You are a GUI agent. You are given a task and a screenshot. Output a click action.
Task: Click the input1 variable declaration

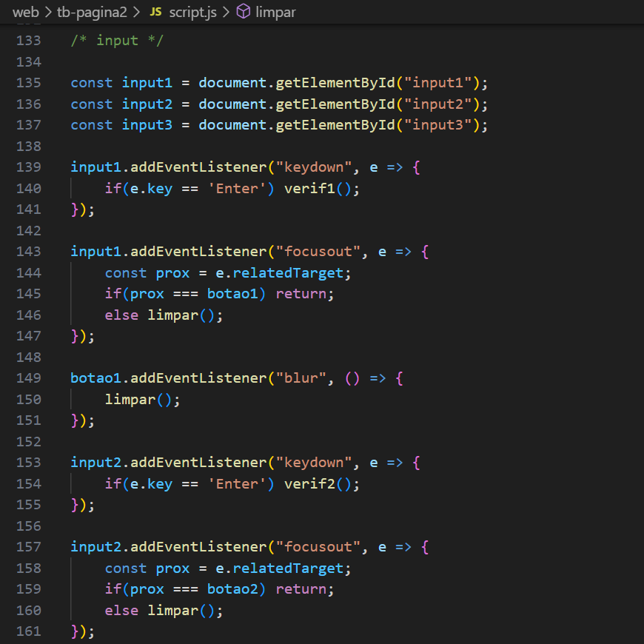[x=147, y=82]
